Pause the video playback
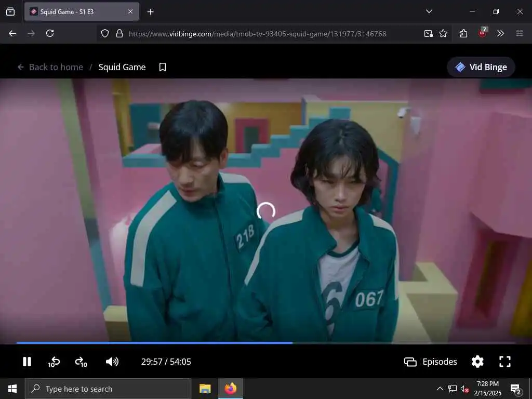 tap(27, 362)
